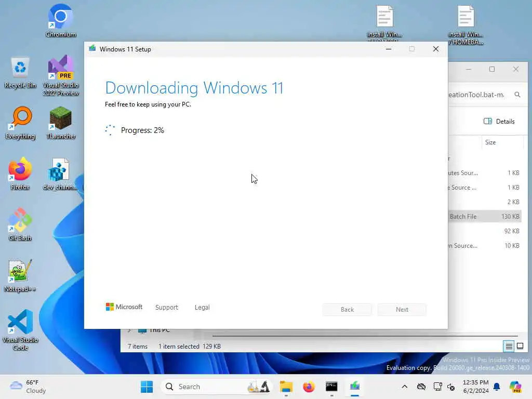Minimize the Windows 11 Setup window

coord(389,49)
